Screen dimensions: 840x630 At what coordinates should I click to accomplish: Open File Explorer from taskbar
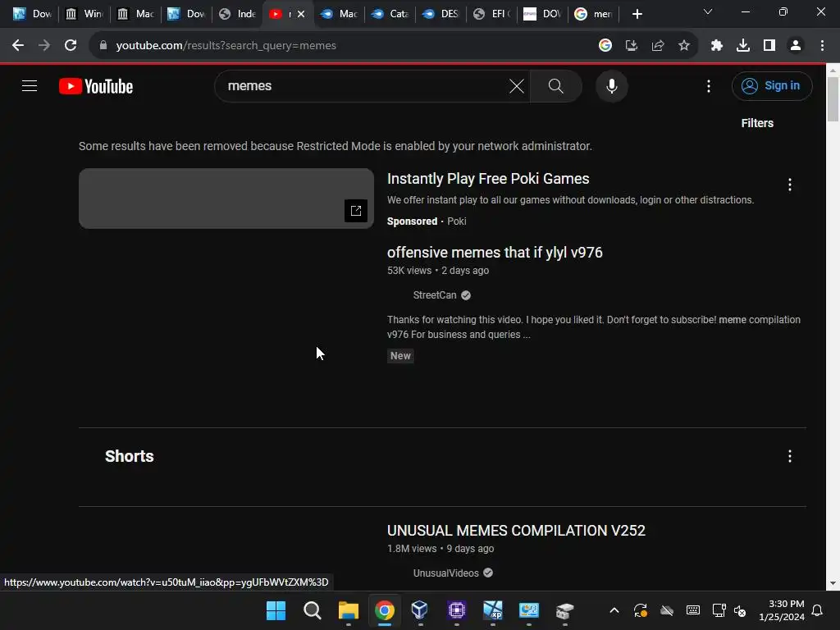pyautogui.click(x=348, y=610)
